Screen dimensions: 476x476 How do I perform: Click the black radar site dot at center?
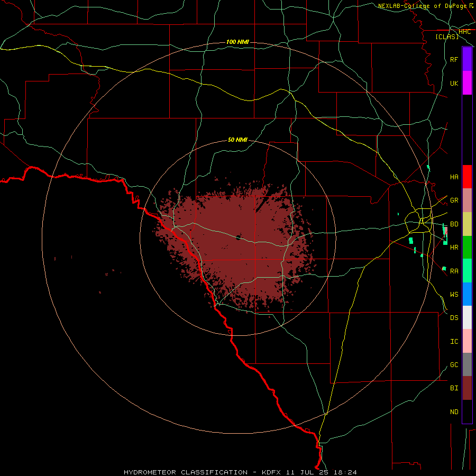pyautogui.click(x=239, y=237)
